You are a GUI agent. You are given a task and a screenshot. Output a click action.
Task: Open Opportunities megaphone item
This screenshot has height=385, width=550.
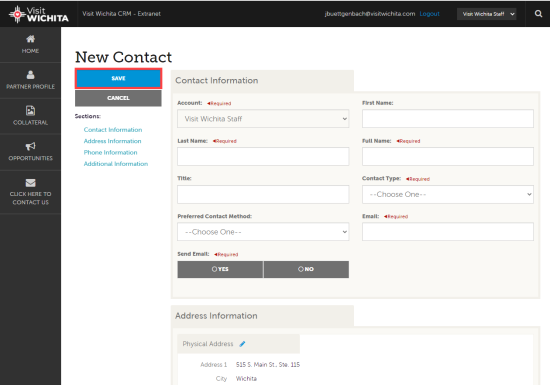coord(31,152)
